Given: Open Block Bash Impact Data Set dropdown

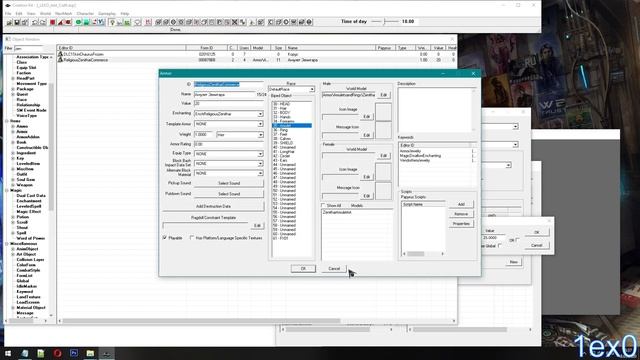Looking at the screenshot, I should [x=260, y=164].
